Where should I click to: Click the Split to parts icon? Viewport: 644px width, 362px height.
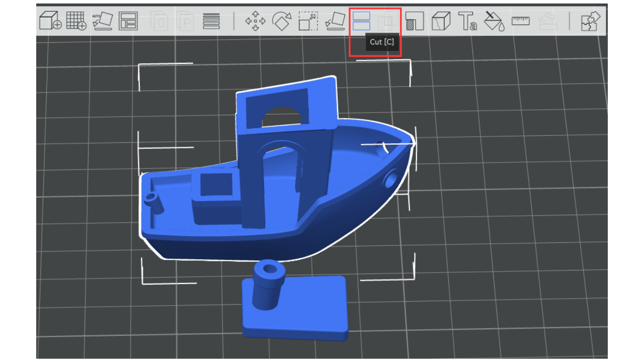[x=186, y=22]
